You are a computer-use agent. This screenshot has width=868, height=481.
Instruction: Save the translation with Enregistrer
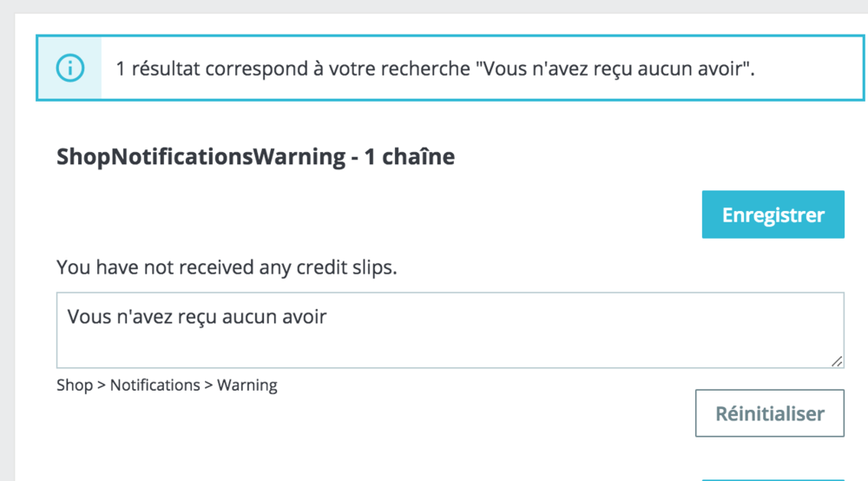773,214
